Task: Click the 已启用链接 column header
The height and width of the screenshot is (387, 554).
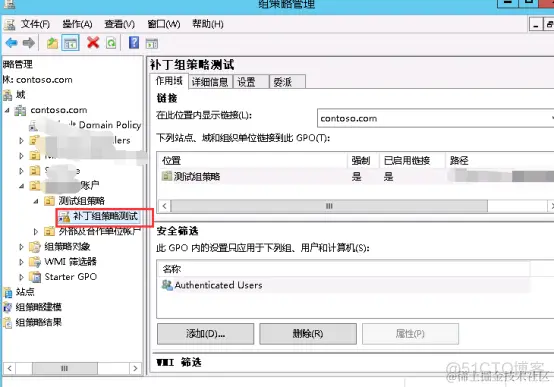Action: click(412, 160)
